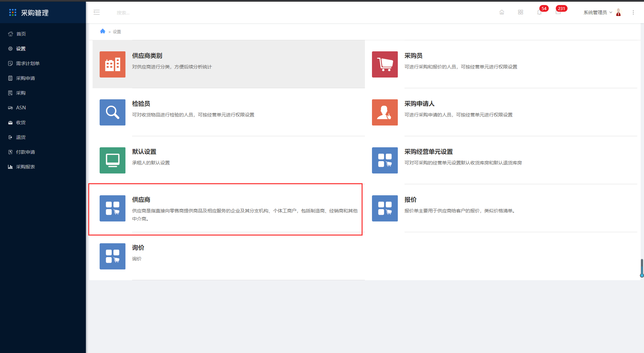Open the 报价 title link

point(410,200)
